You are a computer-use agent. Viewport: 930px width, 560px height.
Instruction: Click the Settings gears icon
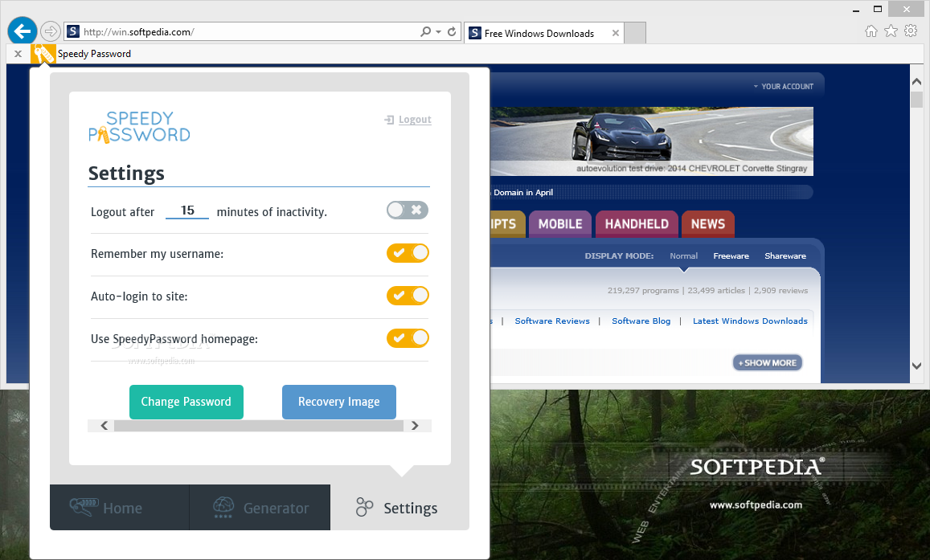364,507
